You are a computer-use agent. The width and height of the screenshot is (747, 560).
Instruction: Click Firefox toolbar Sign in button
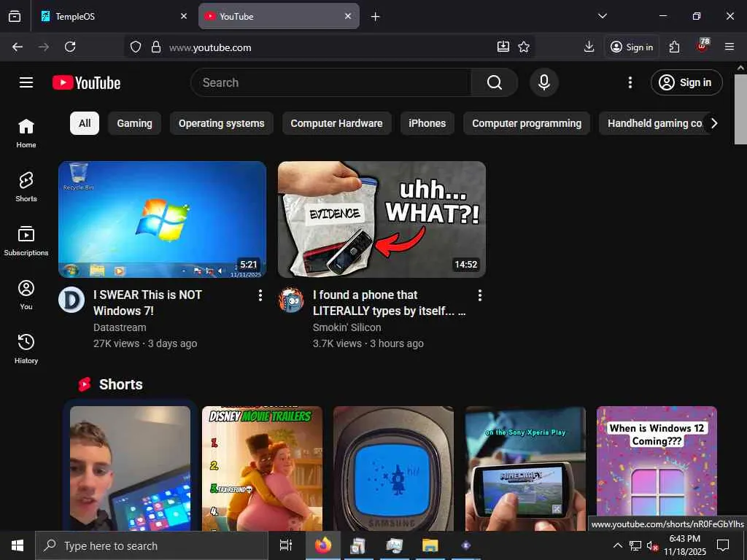pos(632,47)
